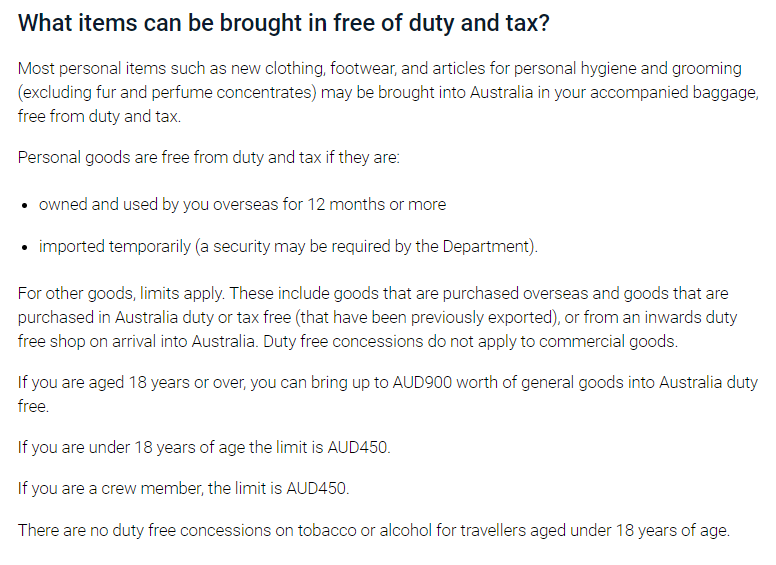
Task: Click the crew member limit sentence
Action: tap(184, 488)
